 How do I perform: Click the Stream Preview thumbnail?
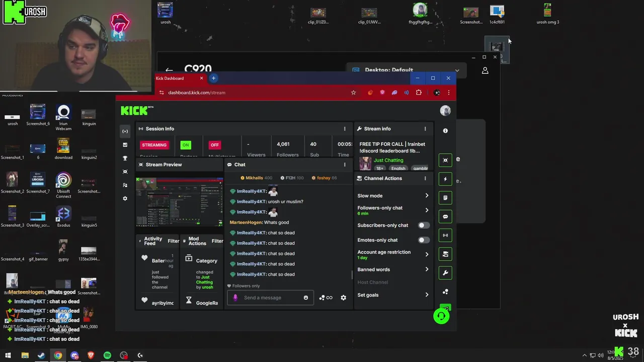[180, 202]
